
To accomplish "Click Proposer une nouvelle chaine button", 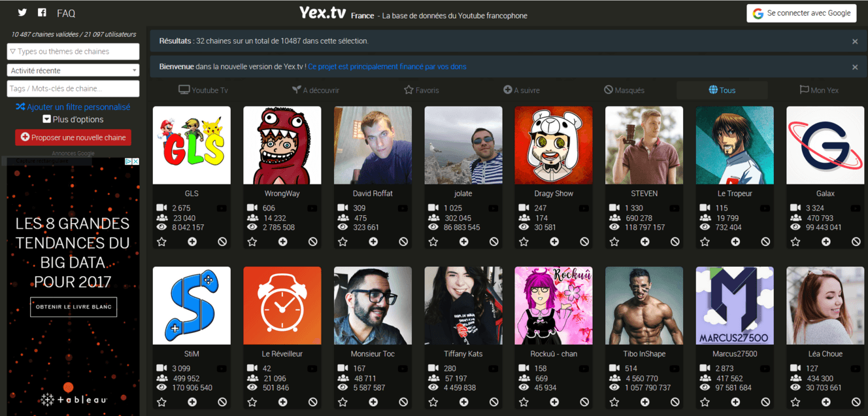I will pos(73,137).
